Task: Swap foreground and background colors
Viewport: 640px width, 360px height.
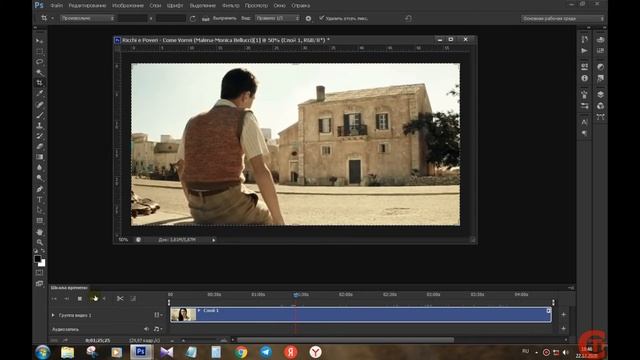Action: click(x=43, y=251)
